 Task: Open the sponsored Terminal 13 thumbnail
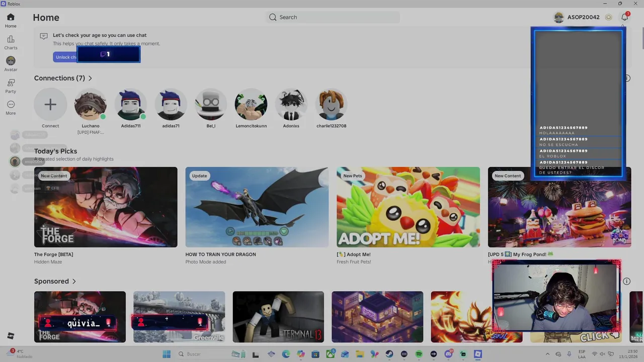click(278, 317)
